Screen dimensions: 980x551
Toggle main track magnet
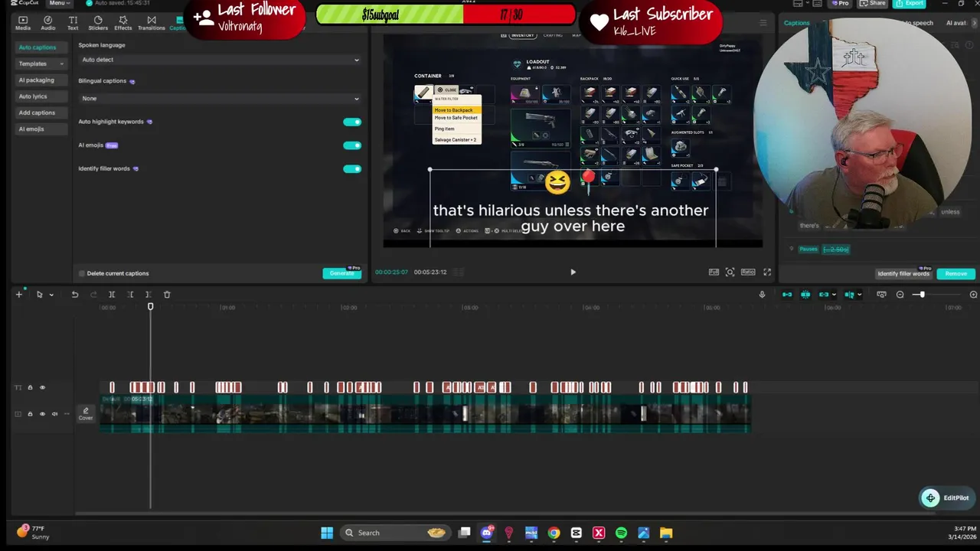pos(787,295)
